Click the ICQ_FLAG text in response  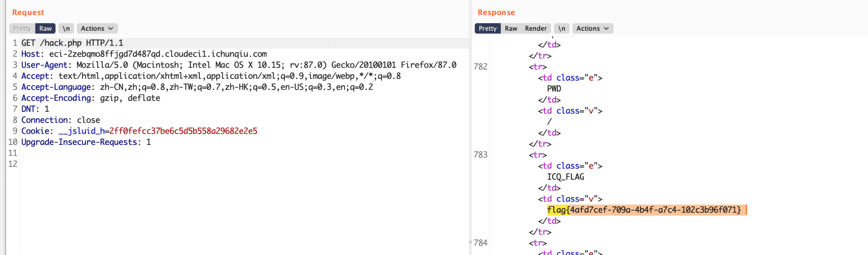point(566,177)
